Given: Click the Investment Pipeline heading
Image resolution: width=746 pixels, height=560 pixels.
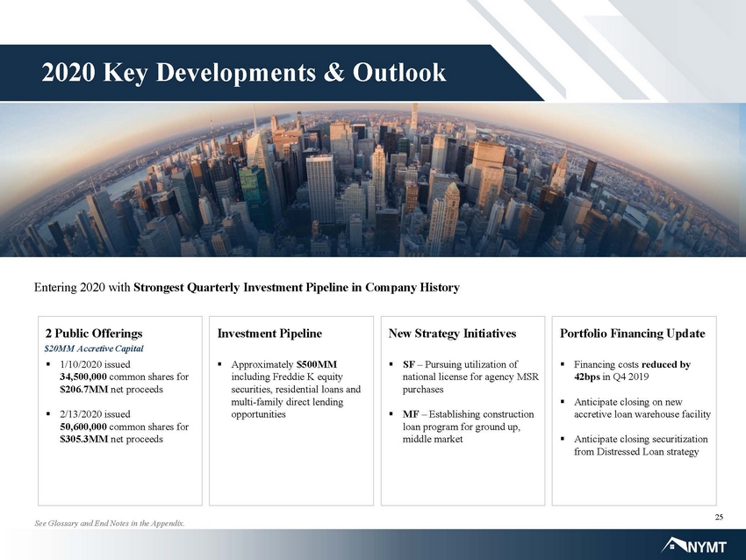Looking at the screenshot, I should [269, 333].
